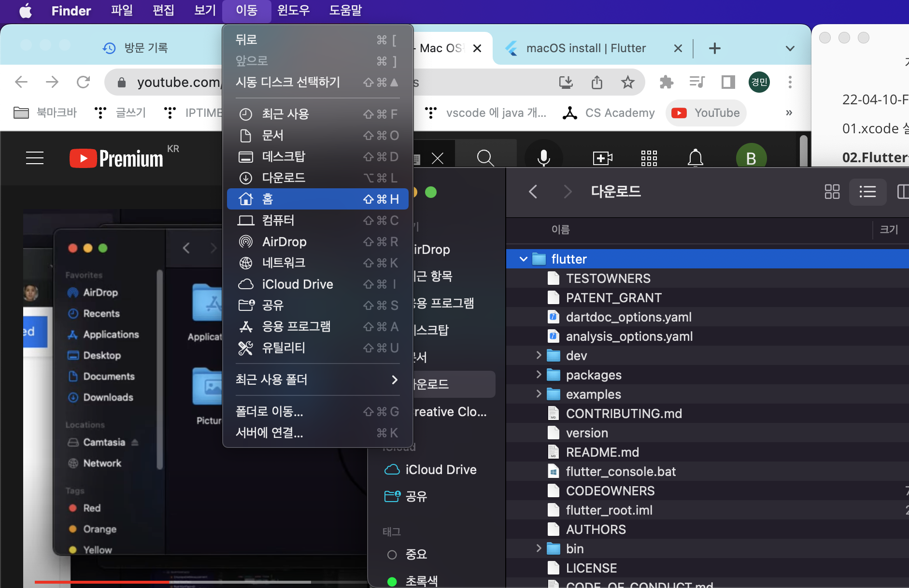Bookmark this page with the star icon
This screenshot has height=588, width=909.
(x=628, y=82)
